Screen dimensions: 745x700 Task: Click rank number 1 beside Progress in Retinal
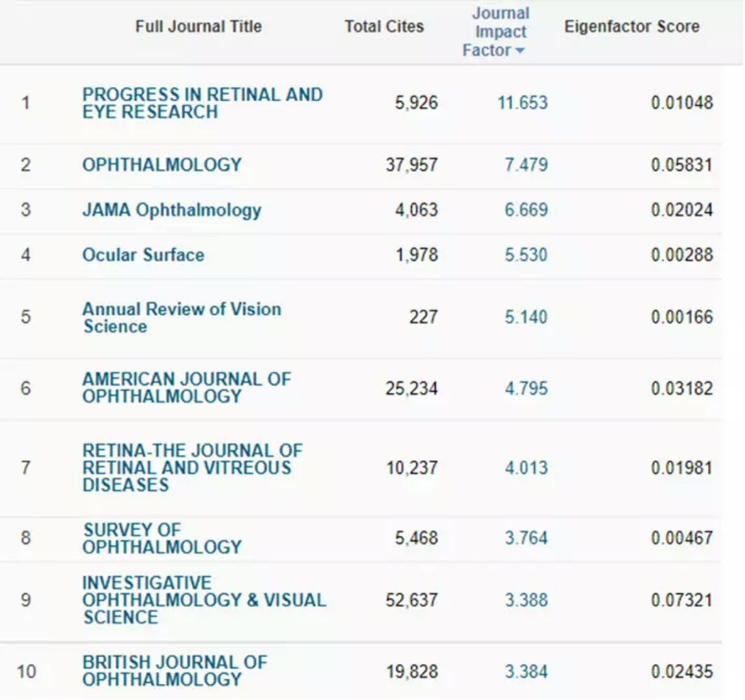point(26,102)
